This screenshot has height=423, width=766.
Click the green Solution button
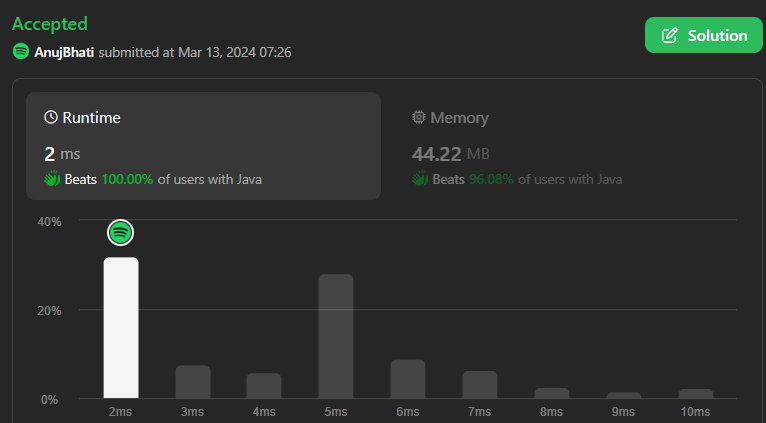point(703,35)
